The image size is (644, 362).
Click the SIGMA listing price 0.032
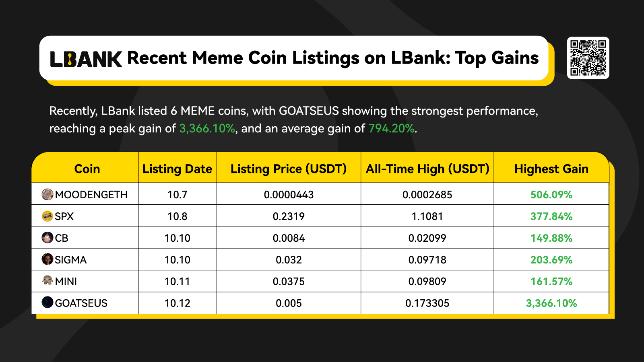(x=289, y=260)
